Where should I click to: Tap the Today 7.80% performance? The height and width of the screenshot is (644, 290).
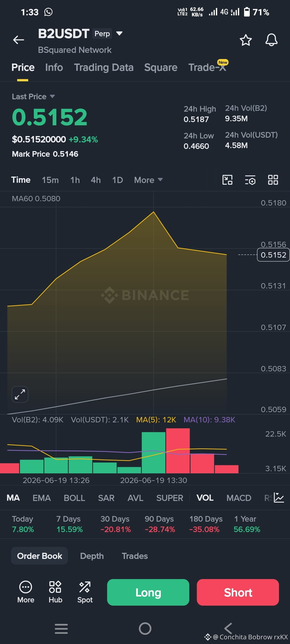click(x=23, y=524)
